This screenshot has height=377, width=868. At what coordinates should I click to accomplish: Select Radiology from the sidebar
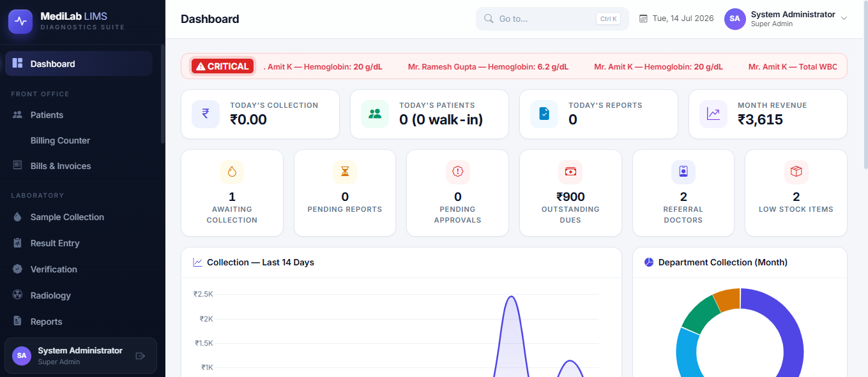pyautogui.click(x=79, y=295)
